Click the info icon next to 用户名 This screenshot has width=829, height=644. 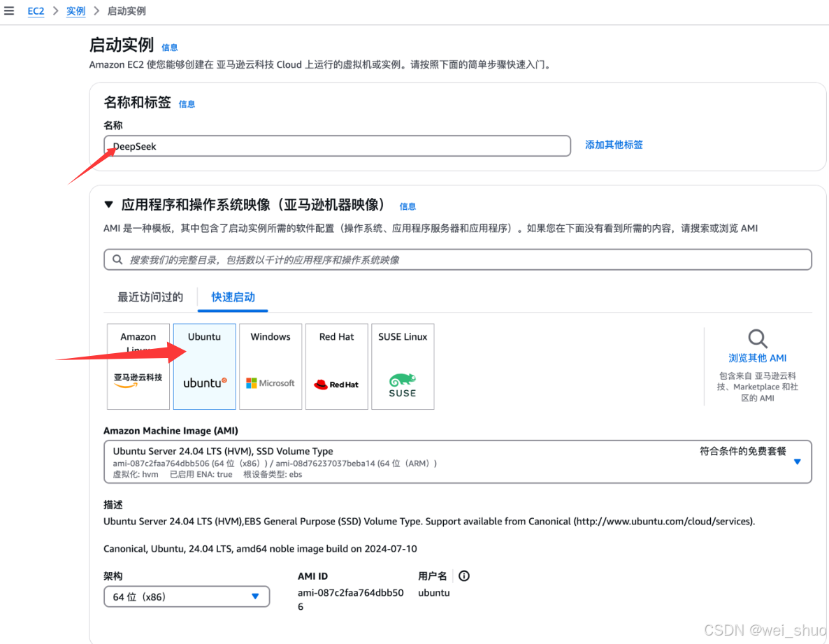pyautogui.click(x=464, y=575)
